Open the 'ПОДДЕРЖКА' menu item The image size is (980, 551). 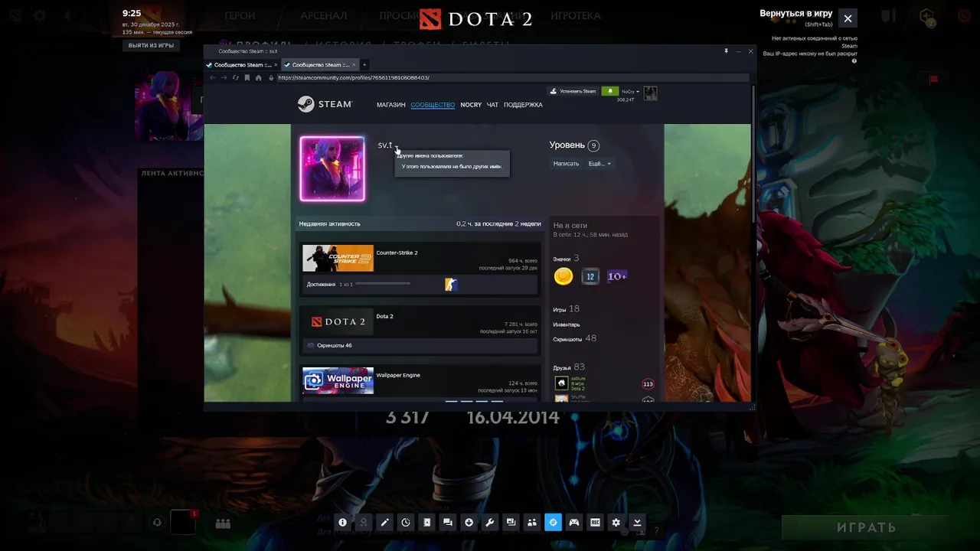tap(523, 105)
